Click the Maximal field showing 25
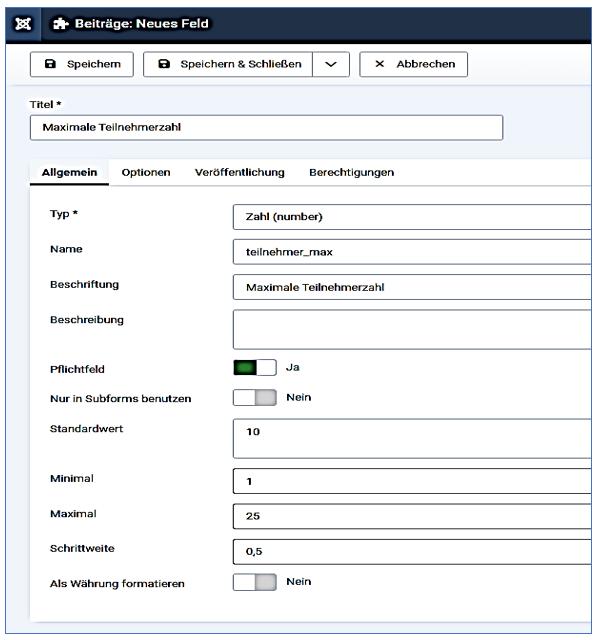The image size is (600, 640). (x=410, y=516)
